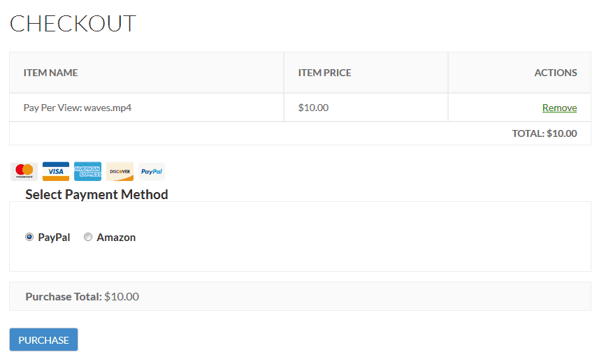
Task: Click the CHECKOUT page title
Action: click(73, 24)
